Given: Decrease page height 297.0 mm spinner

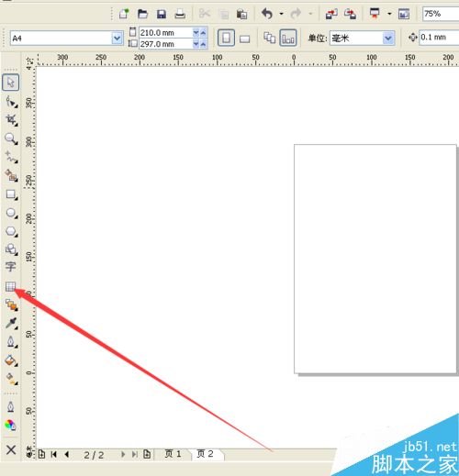Looking at the screenshot, I should [x=196, y=44].
